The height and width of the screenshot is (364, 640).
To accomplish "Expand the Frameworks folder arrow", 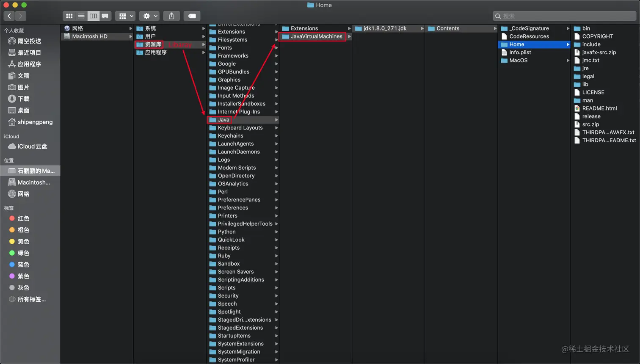I will click(x=276, y=56).
